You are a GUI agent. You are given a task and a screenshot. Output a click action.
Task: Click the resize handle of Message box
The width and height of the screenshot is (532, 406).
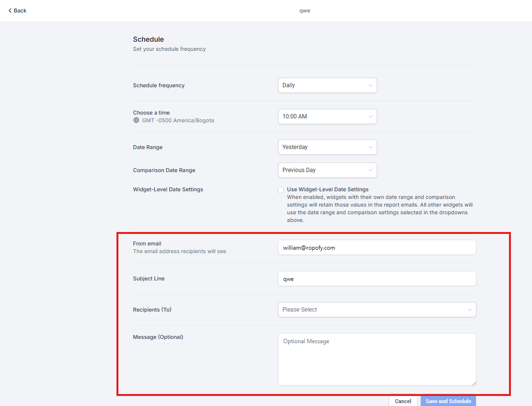click(474, 383)
